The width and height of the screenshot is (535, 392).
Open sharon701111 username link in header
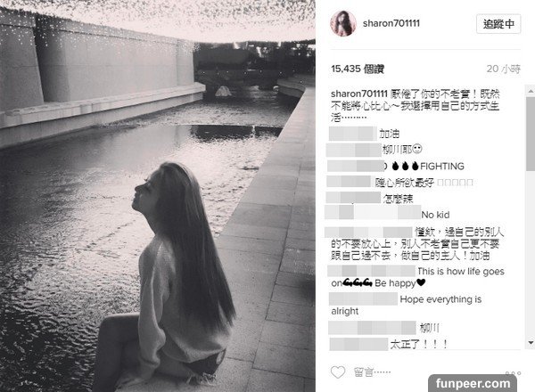click(x=391, y=23)
